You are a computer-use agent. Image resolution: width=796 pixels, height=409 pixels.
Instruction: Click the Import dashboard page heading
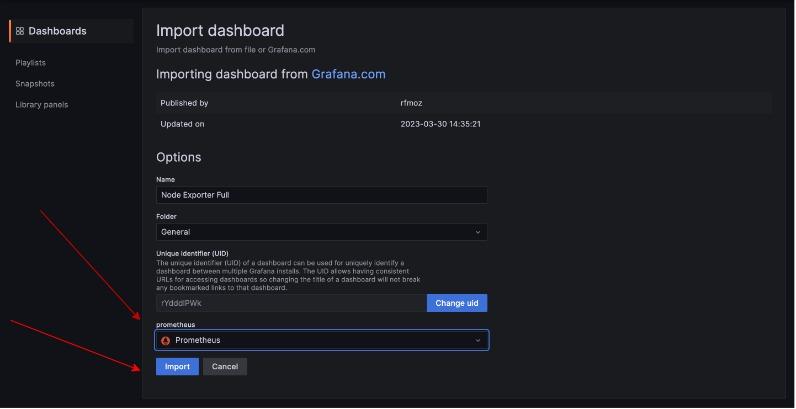(220, 31)
